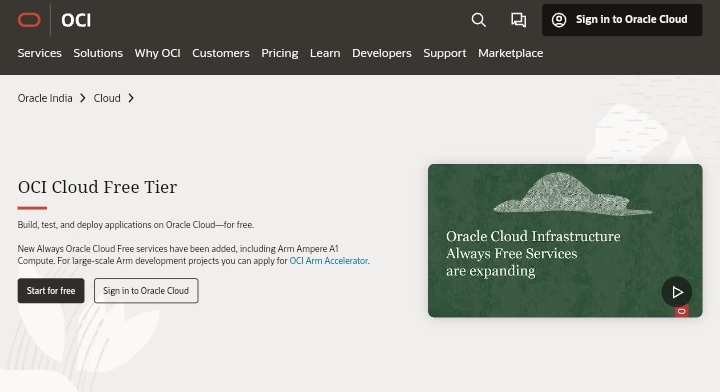The image size is (720, 392).
Task: Open the Customers menu
Action: click(221, 53)
